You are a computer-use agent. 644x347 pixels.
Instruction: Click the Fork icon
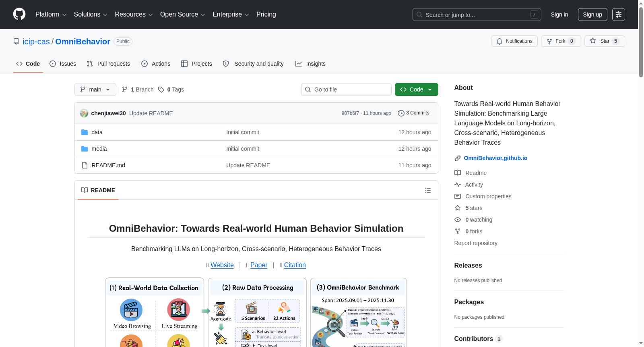tap(549, 41)
